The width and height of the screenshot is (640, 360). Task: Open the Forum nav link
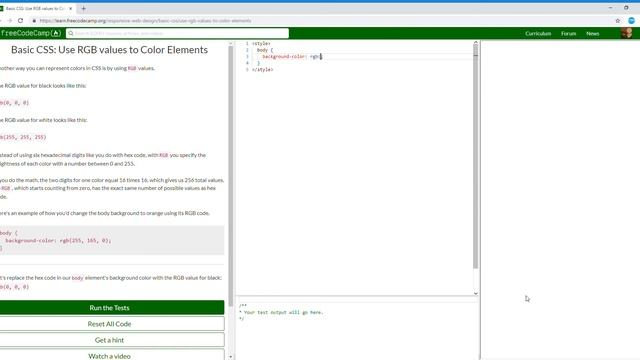pyautogui.click(x=568, y=33)
